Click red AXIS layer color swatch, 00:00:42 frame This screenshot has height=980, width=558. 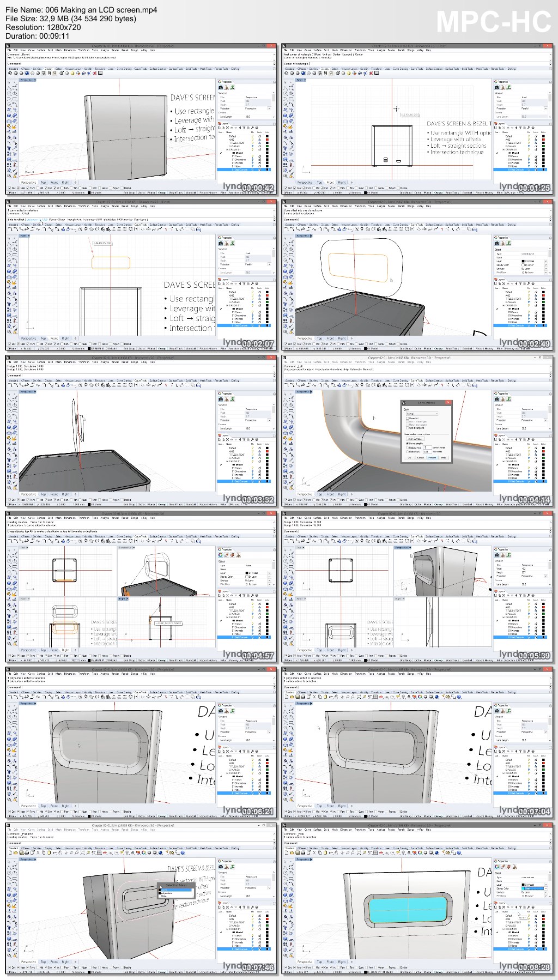click(267, 140)
